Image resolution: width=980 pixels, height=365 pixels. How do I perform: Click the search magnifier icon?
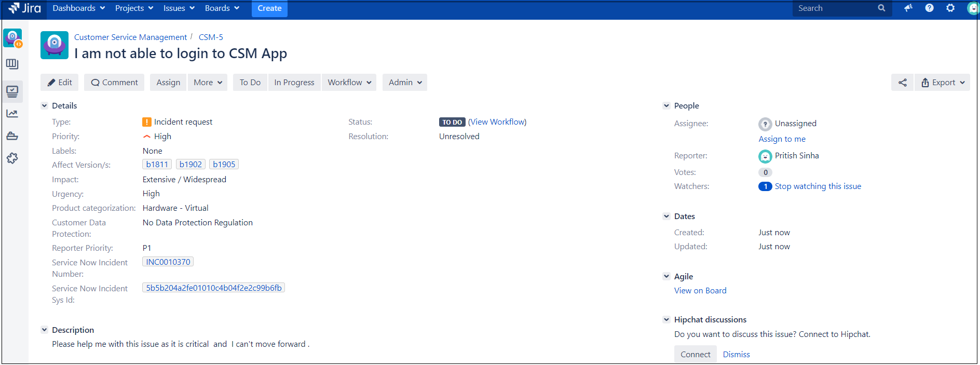click(881, 8)
